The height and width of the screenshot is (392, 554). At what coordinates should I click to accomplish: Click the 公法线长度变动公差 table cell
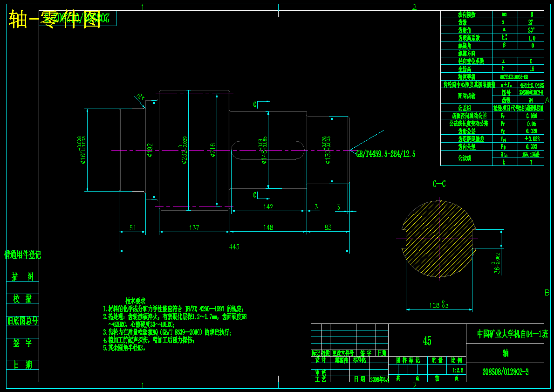(x=466, y=124)
